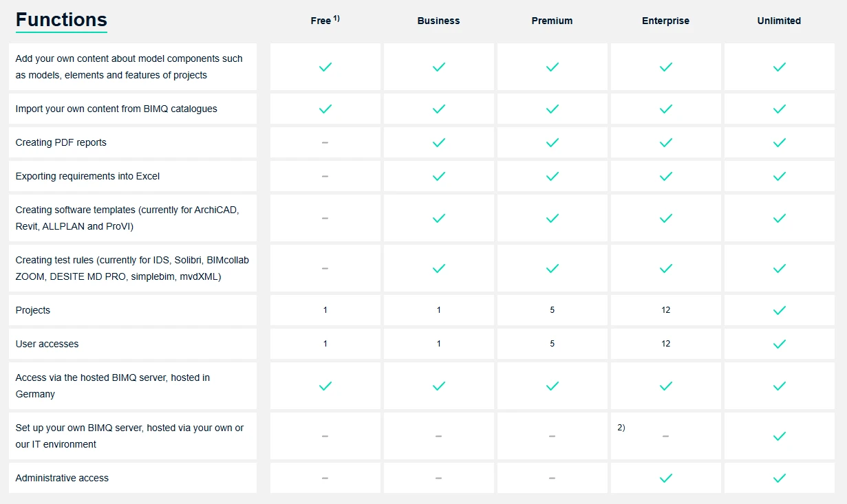Click the Enterprise checkmark for Creating software templates
This screenshot has height=504, width=847.
[666, 218]
